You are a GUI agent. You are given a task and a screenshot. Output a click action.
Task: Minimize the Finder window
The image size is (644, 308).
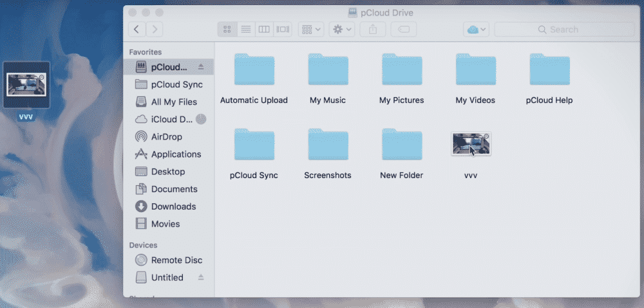146,13
